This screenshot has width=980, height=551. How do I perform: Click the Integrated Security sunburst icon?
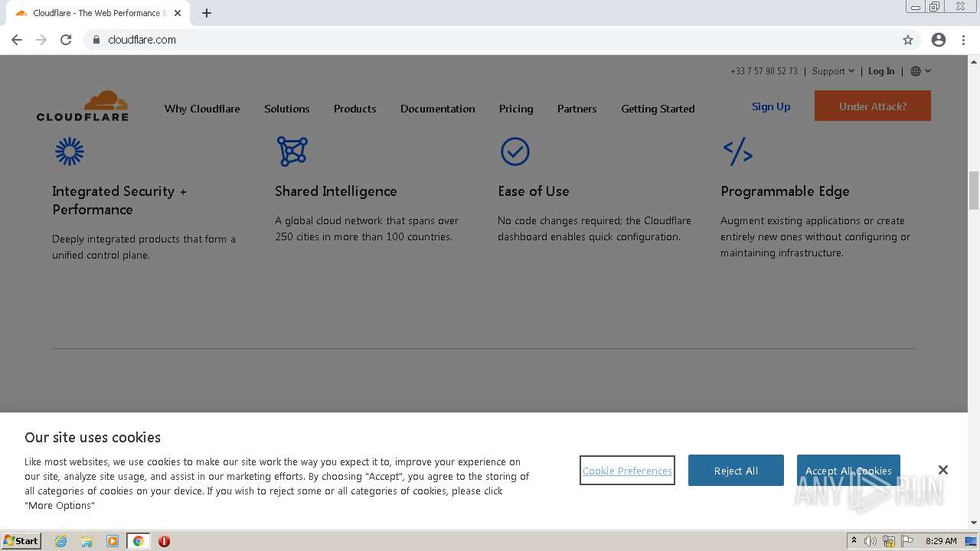click(x=70, y=152)
